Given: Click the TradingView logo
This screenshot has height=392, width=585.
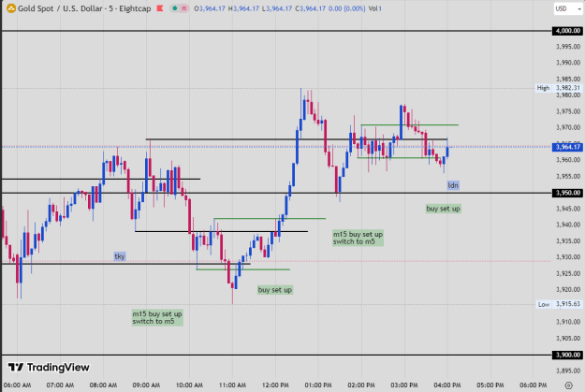Looking at the screenshot, I should pos(49,368).
